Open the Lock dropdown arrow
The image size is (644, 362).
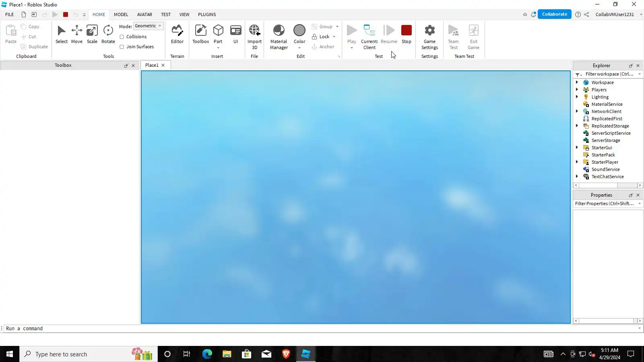334,37
